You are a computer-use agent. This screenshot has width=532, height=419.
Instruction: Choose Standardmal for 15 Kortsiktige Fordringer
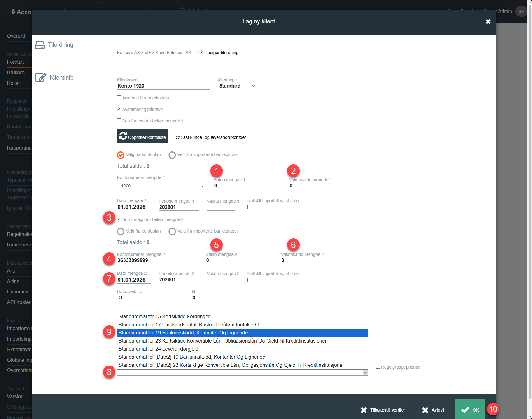coord(164,316)
